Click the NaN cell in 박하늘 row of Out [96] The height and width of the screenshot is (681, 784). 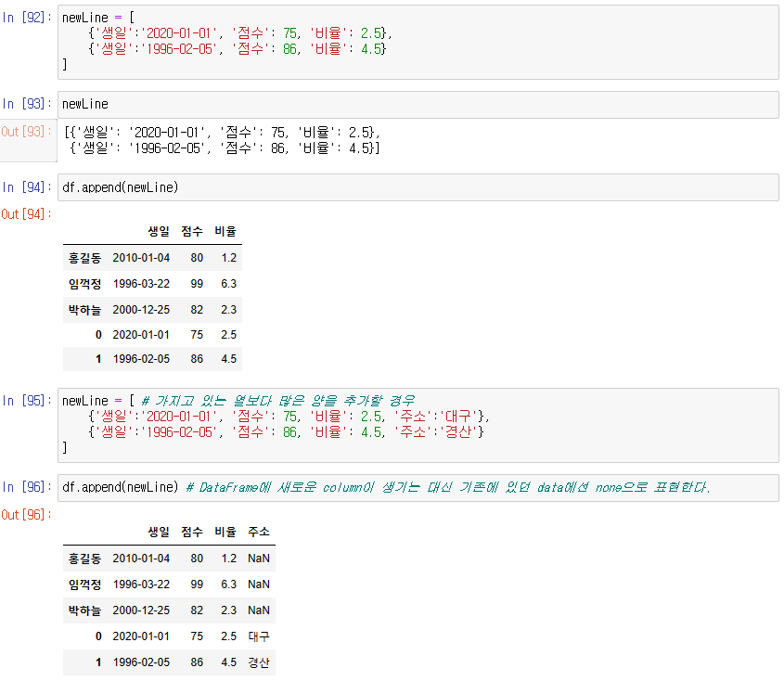pos(259,610)
